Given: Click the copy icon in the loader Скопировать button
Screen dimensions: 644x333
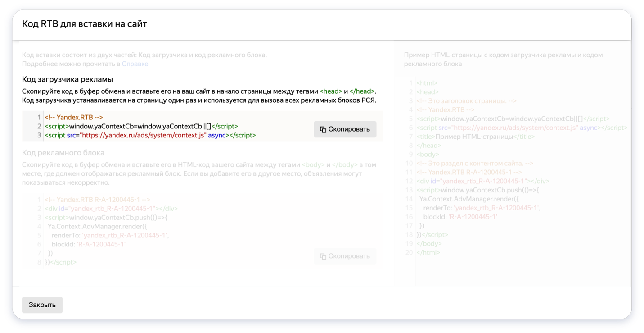Looking at the screenshot, I should click(323, 130).
